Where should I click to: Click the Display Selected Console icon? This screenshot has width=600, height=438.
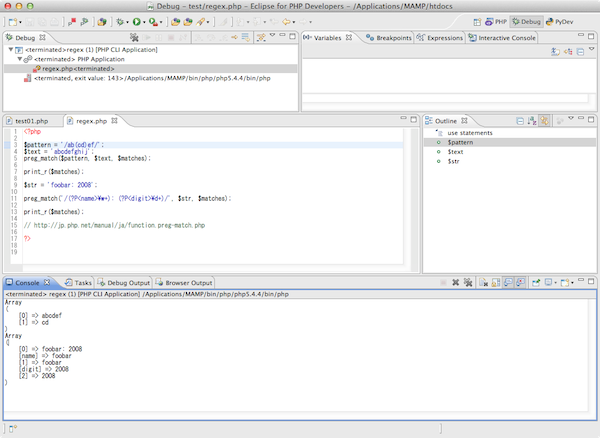pyautogui.click(x=549, y=283)
